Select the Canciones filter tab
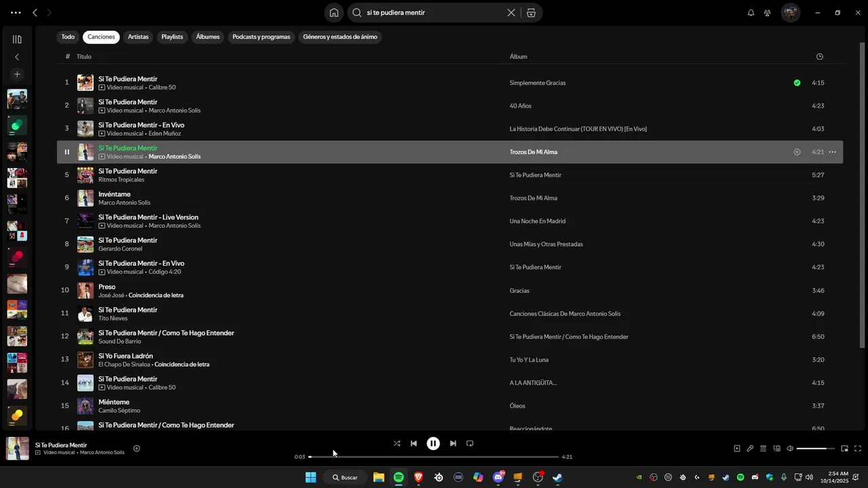 (101, 37)
